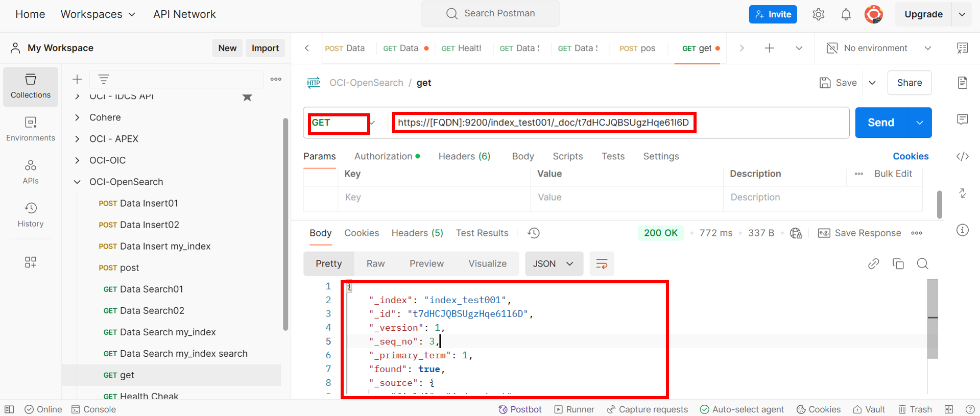Open response options three-dot menu
The height and width of the screenshot is (416, 980).
tap(917, 233)
